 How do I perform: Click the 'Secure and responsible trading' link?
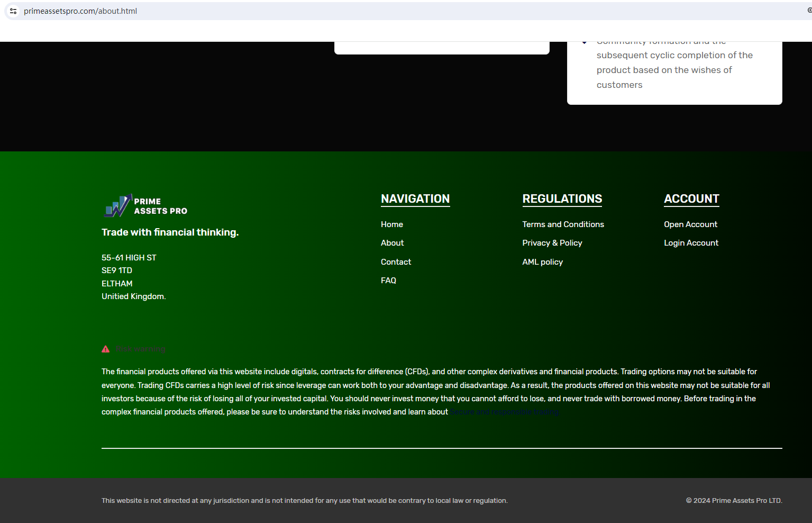point(505,412)
